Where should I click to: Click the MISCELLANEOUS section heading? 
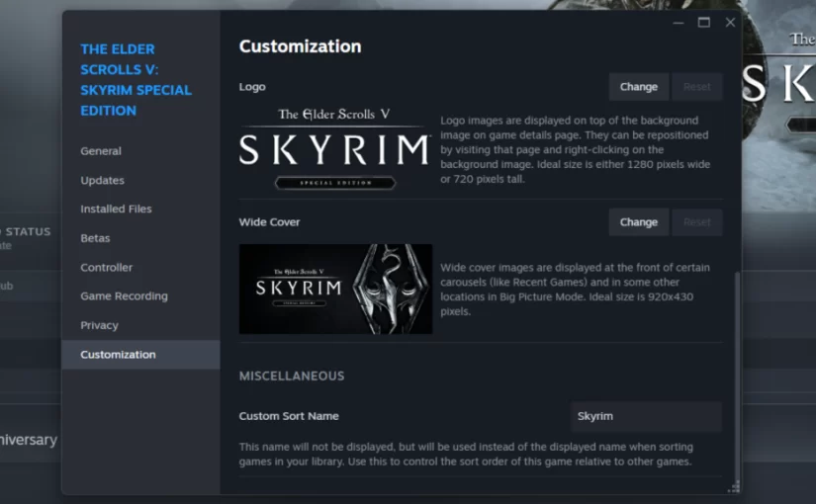[292, 377]
